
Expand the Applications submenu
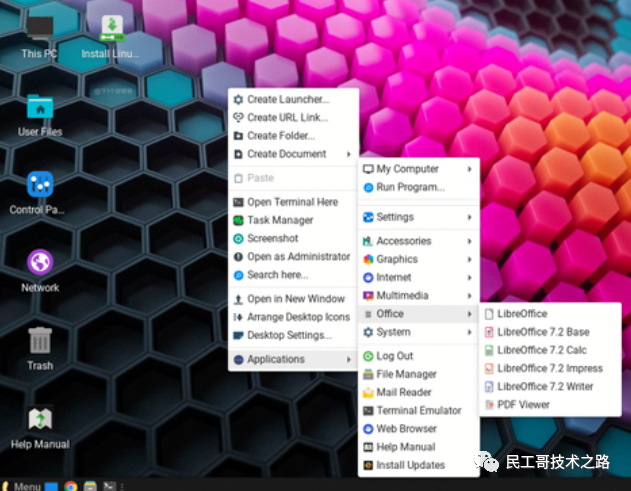click(x=293, y=359)
